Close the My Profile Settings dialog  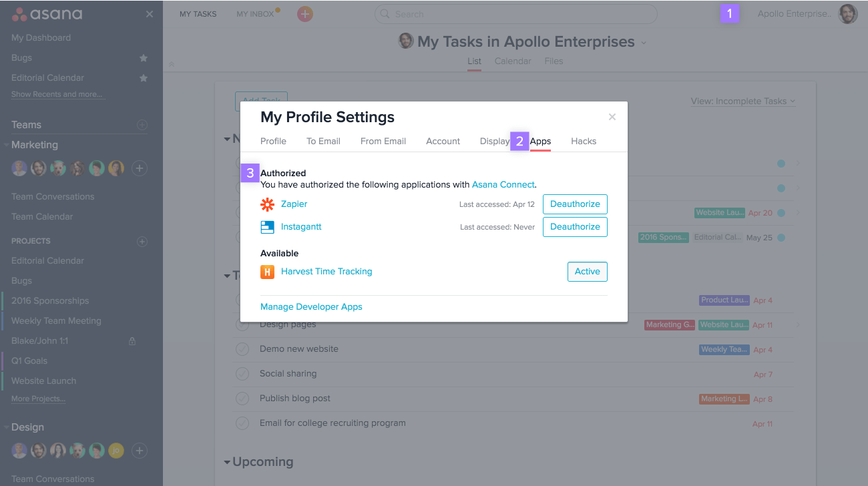click(x=612, y=117)
